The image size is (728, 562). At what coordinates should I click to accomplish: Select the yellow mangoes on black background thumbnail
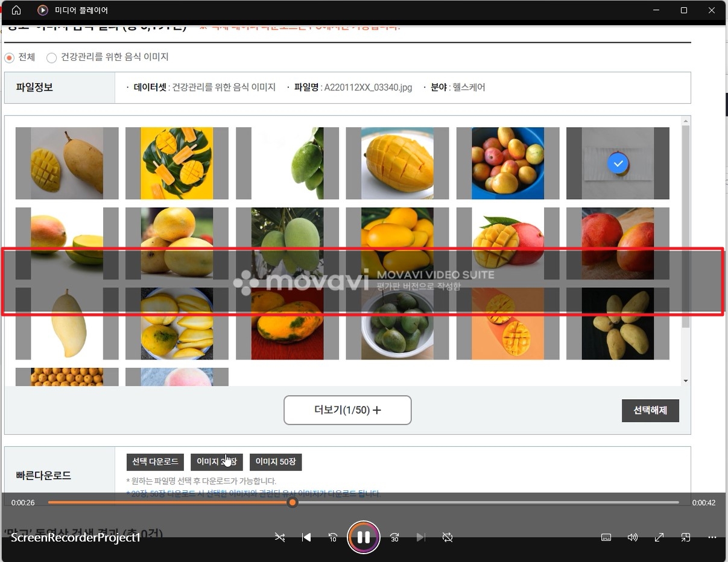(x=618, y=324)
